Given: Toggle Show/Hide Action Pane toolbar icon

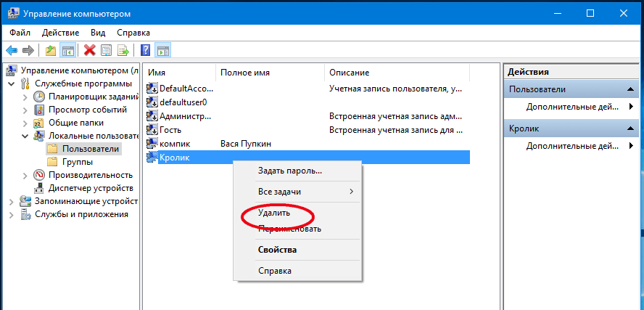Looking at the screenshot, I should [163, 50].
